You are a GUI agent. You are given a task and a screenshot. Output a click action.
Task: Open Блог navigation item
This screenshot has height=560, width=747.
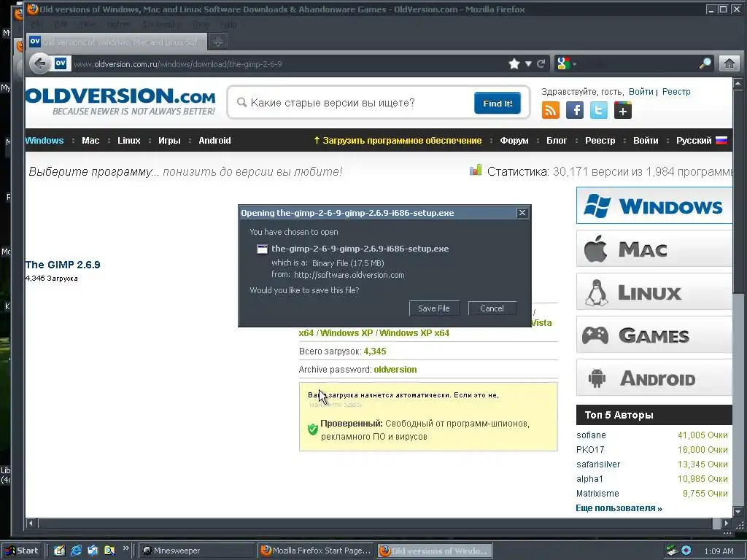[x=557, y=141]
